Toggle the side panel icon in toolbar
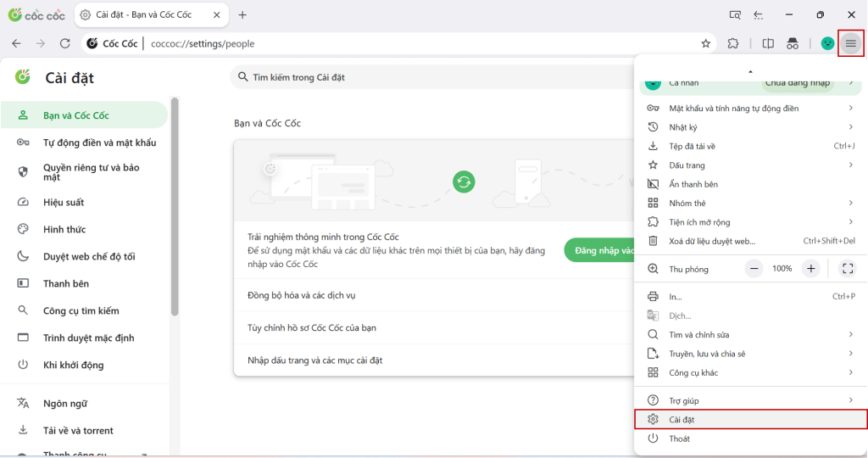This screenshot has width=868, height=458. pyautogui.click(x=768, y=43)
